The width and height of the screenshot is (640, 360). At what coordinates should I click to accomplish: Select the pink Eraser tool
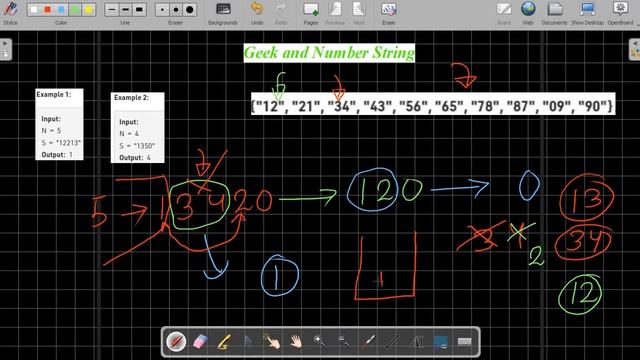pos(200,342)
